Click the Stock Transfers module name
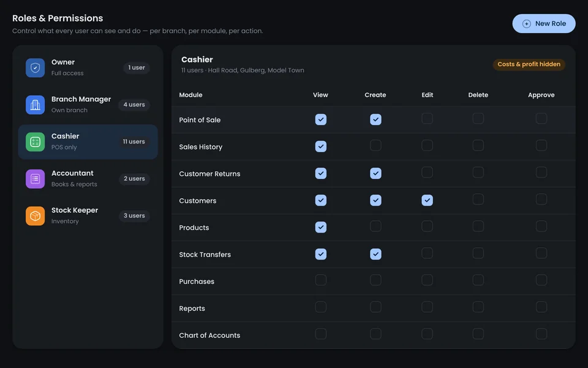This screenshot has width=588, height=368. pos(205,255)
